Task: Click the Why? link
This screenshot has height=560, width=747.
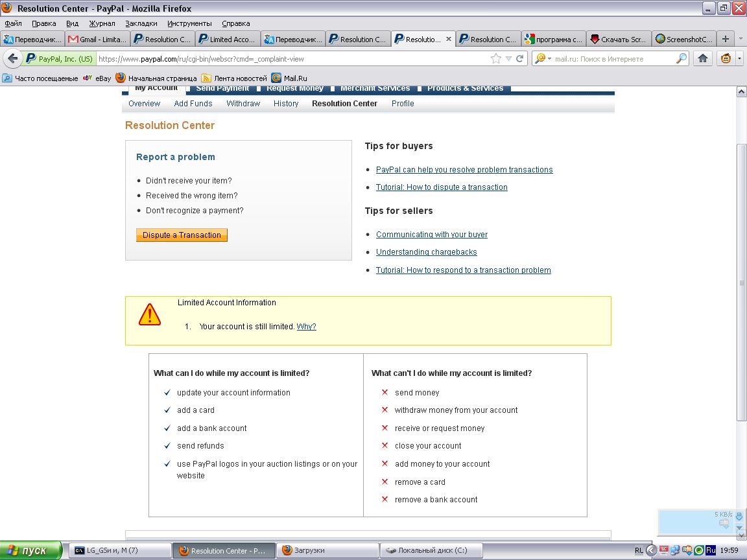Action: [x=306, y=326]
